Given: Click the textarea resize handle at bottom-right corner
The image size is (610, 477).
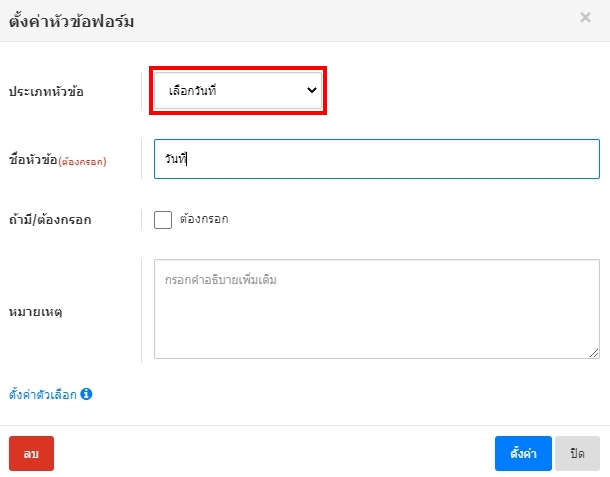Looking at the screenshot, I should (594, 352).
